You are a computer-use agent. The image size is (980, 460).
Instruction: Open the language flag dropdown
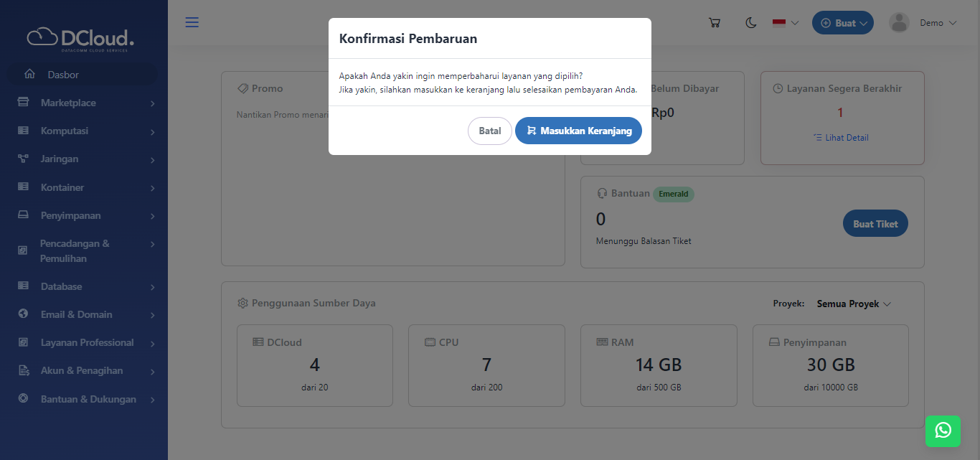tap(786, 23)
